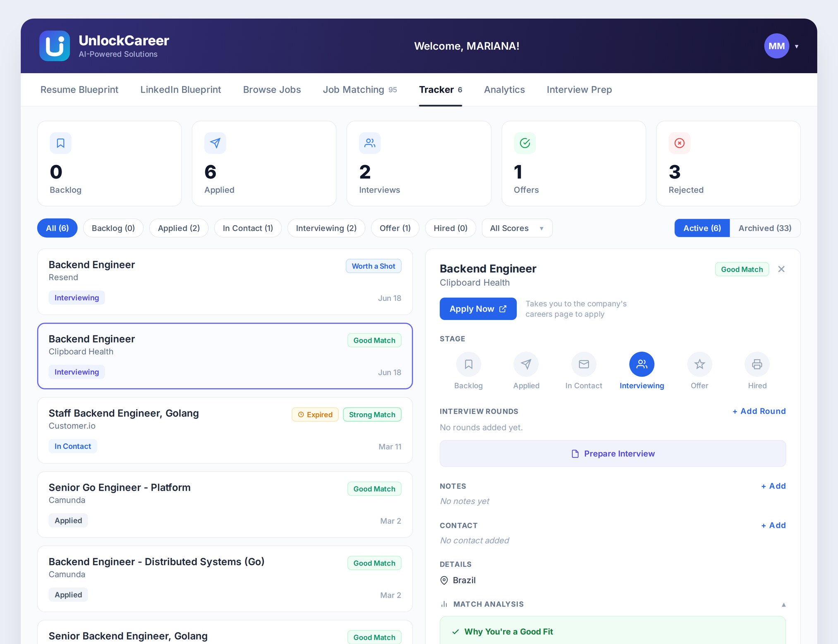Select the Tracker tab
The height and width of the screenshot is (644, 838).
pyautogui.click(x=441, y=90)
